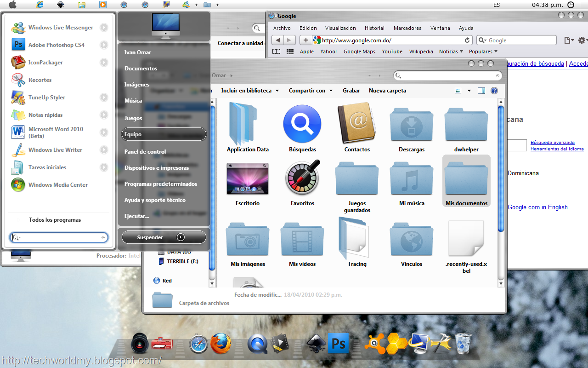The width and height of the screenshot is (588, 368).
Task: Expand the Populares bookmarks dropdown
Action: pos(483,52)
